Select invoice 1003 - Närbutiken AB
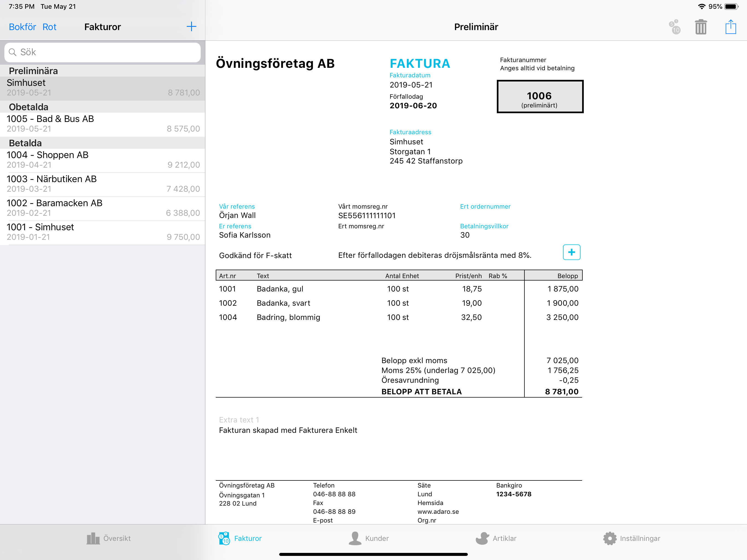Screen dimensions: 747x560 (x=102, y=184)
